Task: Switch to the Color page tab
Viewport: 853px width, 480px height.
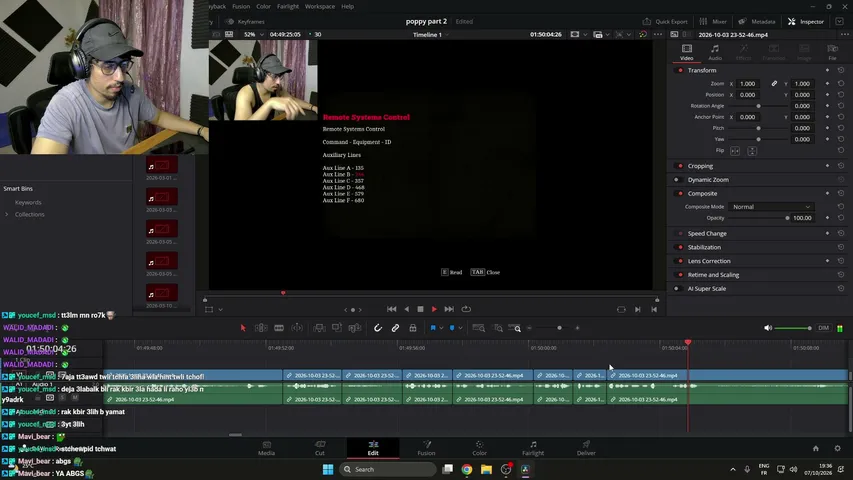Action: click(x=479, y=448)
